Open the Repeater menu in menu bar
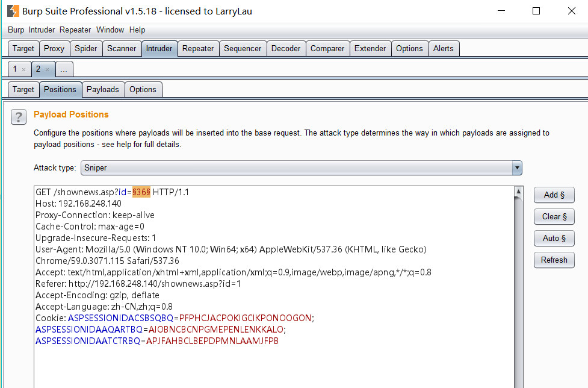 coord(75,30)
